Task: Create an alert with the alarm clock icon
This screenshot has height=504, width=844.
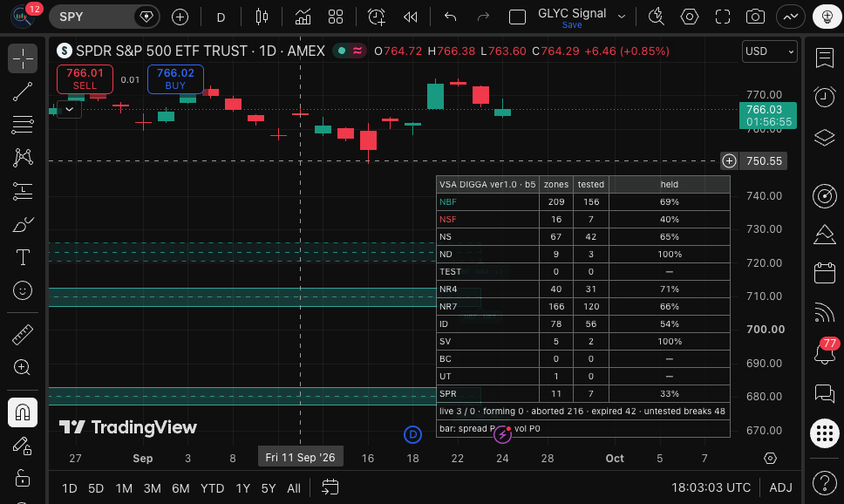Action: point(377,17)
